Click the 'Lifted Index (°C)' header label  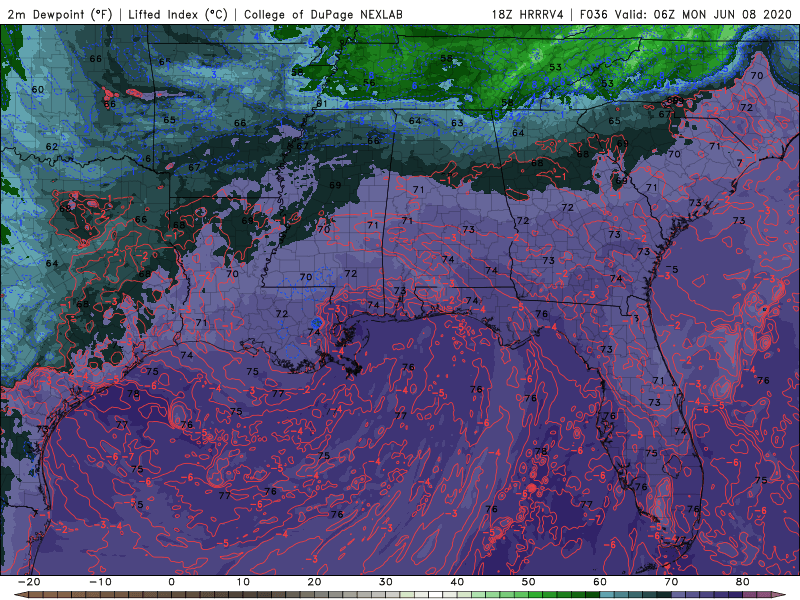[178, 14]
